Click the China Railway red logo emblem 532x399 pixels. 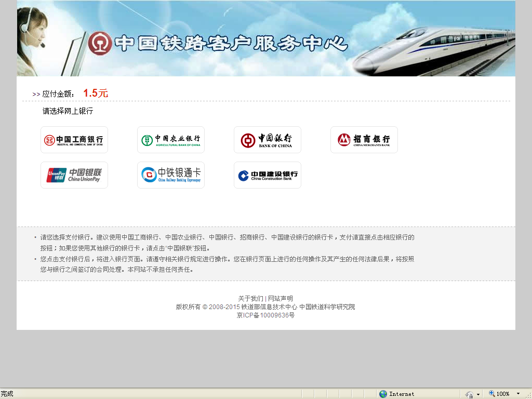click(100, 44)
